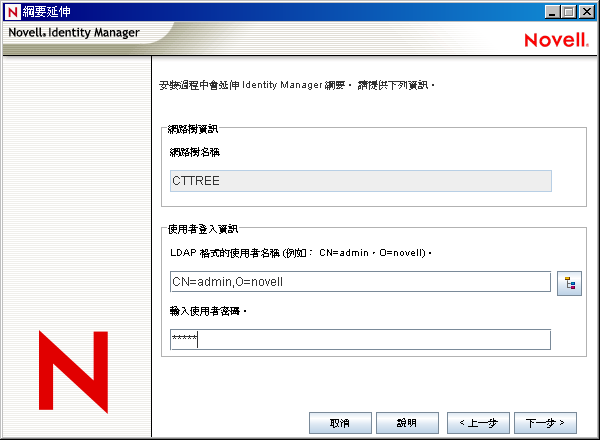Click the 取消 cancel button
600x440 pixels.
[340, 423]
